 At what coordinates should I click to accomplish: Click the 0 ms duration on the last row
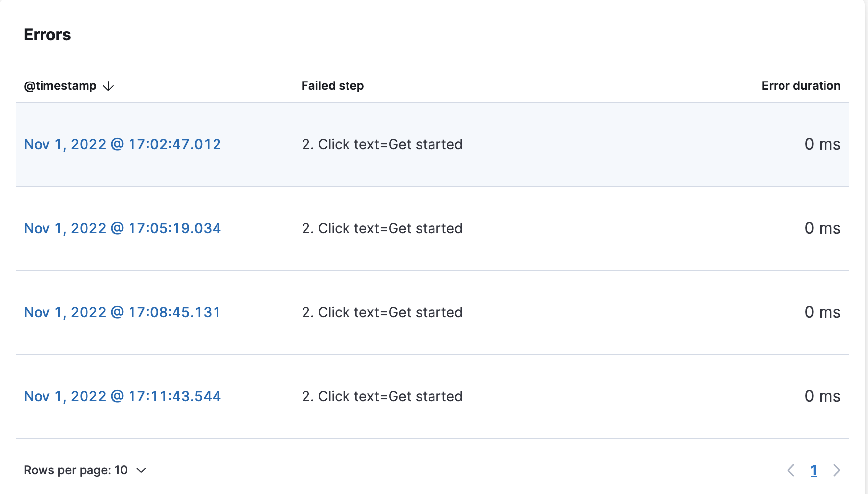tap(823, 396)
